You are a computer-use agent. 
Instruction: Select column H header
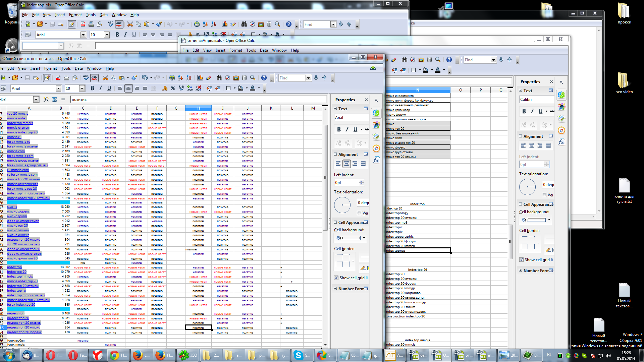coord(198,108)
